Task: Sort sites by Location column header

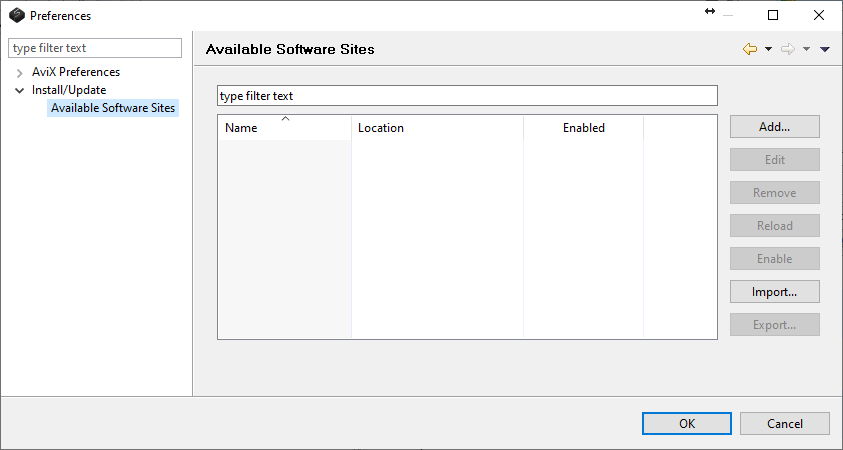Action: tap(437, 128)
